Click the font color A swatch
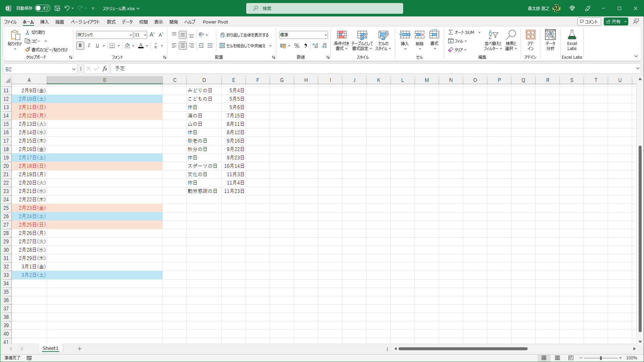 141,46
